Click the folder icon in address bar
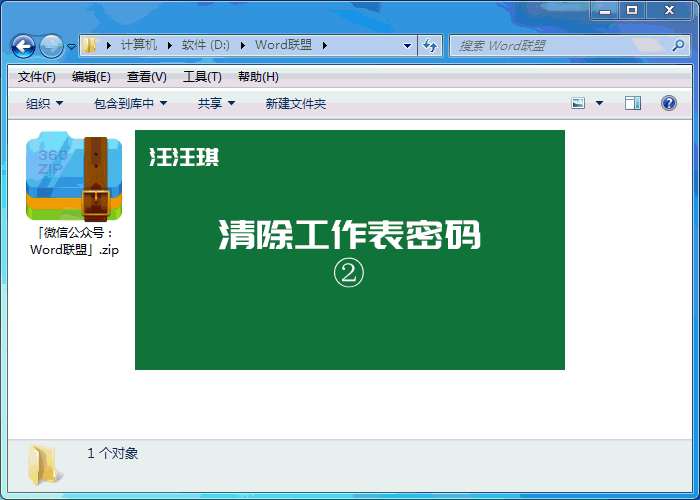 90,45
